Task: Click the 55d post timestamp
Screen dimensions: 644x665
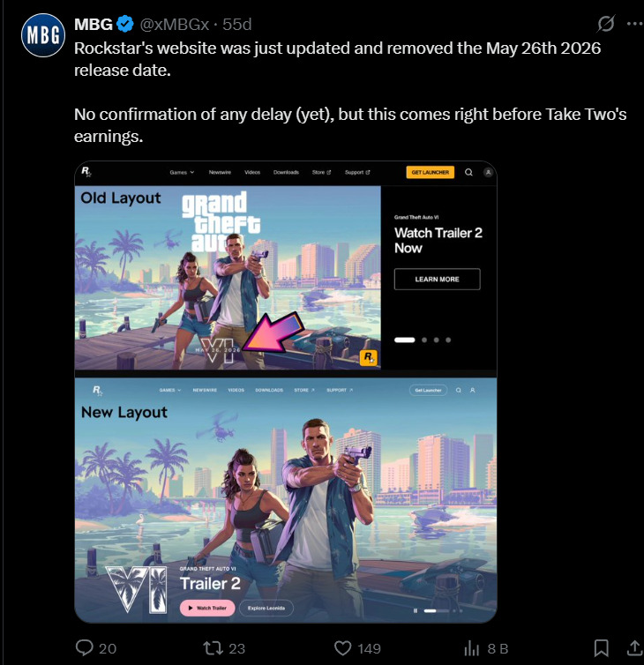Action: [236, 23]
